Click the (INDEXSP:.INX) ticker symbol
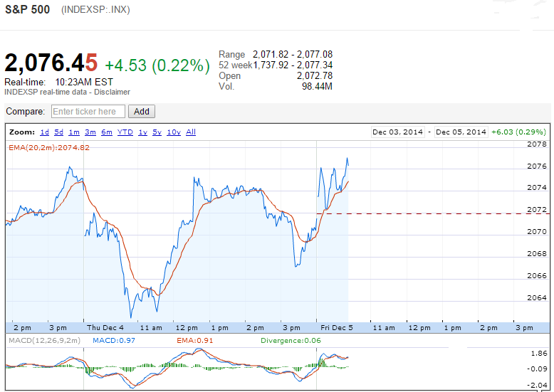This screenshot has height=392, width=554. [95, 9]
